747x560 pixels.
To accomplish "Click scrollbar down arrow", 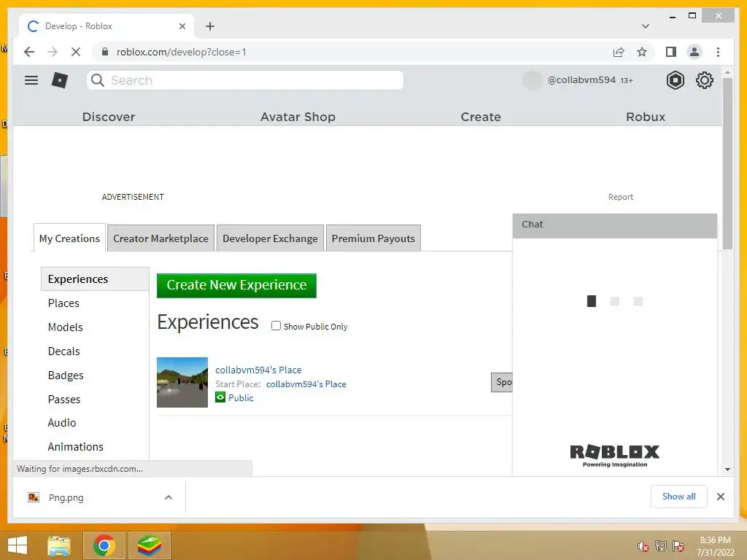I will coord(727,469).
